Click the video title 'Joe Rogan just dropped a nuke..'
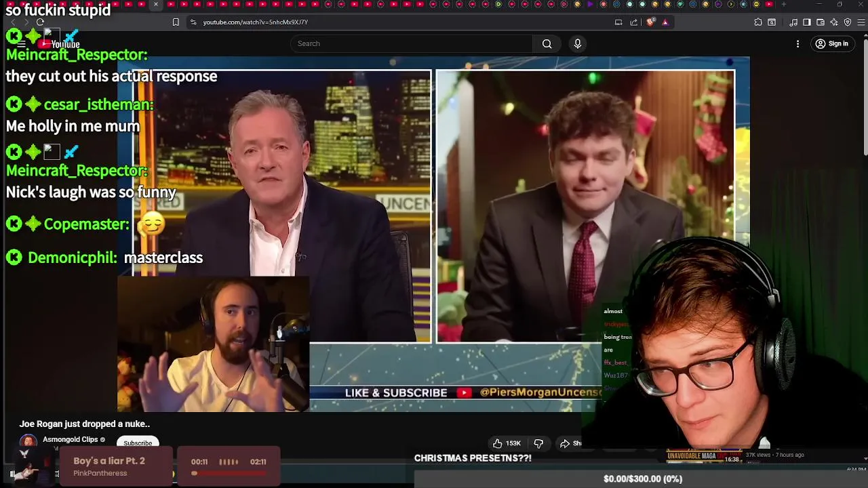The width and height of the screenshot is (868, 488). click(85, 424)
